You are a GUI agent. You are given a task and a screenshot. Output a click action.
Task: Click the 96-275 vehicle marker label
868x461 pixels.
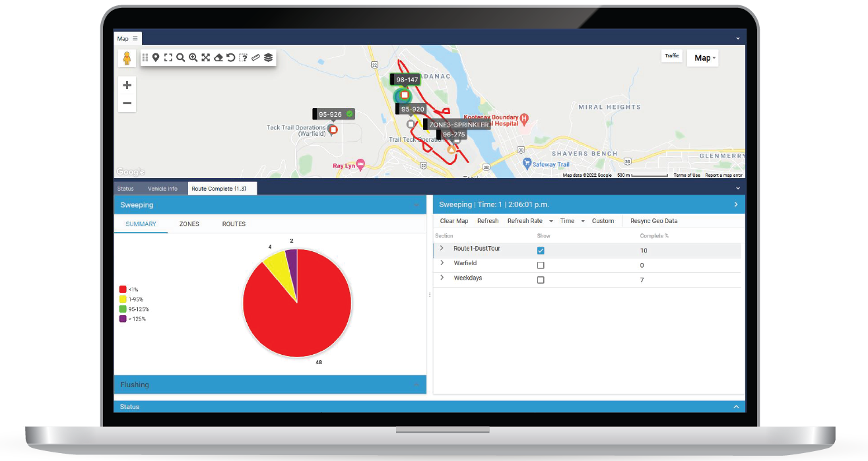click(451, 135)
